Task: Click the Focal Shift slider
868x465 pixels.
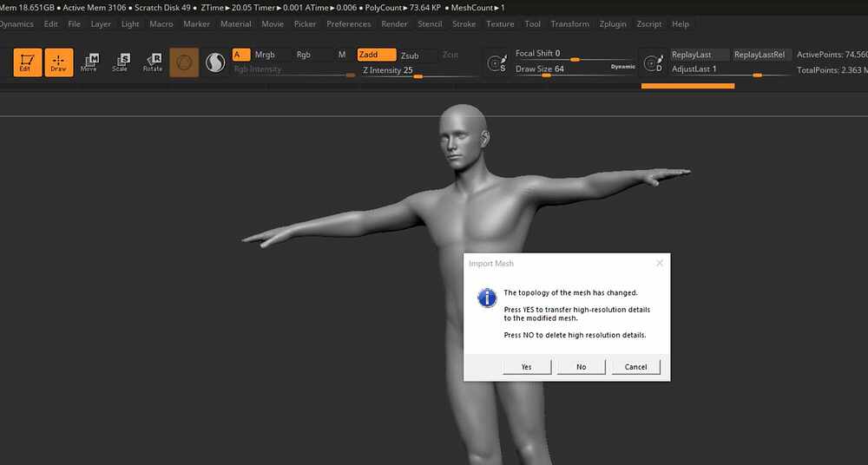Action: click(x=574, y=55)
